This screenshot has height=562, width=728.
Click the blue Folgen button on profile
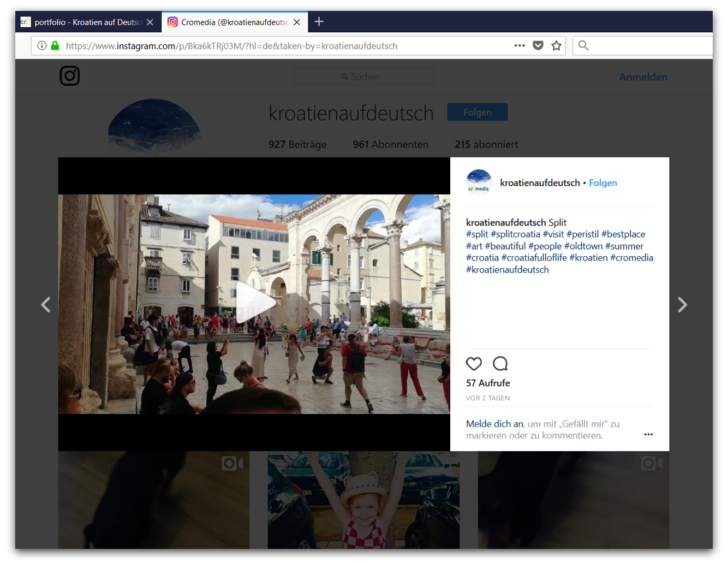[x=478, y=112]
